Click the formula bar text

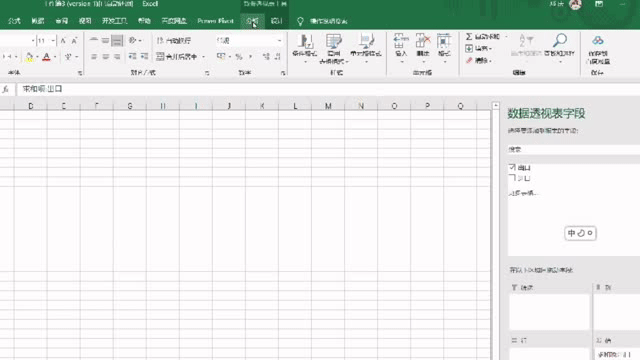click(42, 89)
